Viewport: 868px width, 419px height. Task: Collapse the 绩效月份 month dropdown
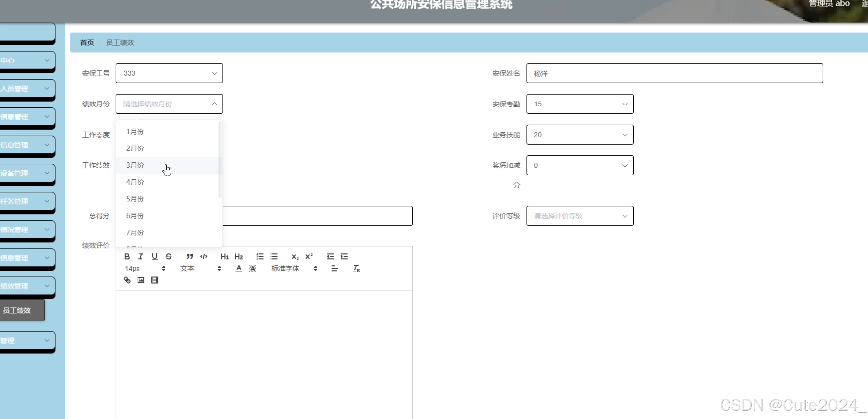click(169, 104)
